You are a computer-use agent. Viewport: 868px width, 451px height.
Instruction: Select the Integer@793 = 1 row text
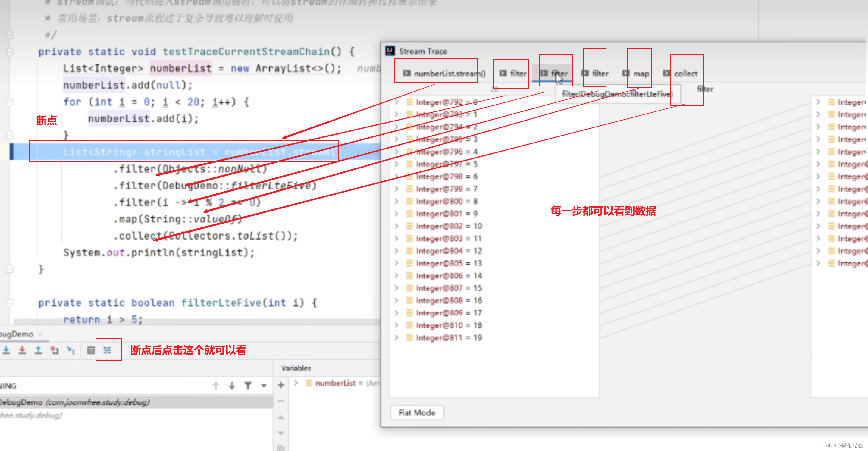pos(447,114)
